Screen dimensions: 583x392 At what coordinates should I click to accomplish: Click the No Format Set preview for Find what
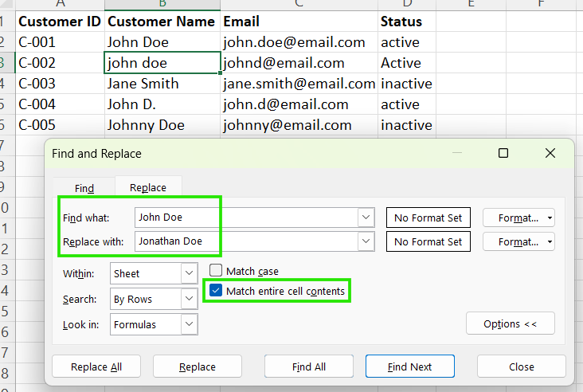tap(428, 218)
